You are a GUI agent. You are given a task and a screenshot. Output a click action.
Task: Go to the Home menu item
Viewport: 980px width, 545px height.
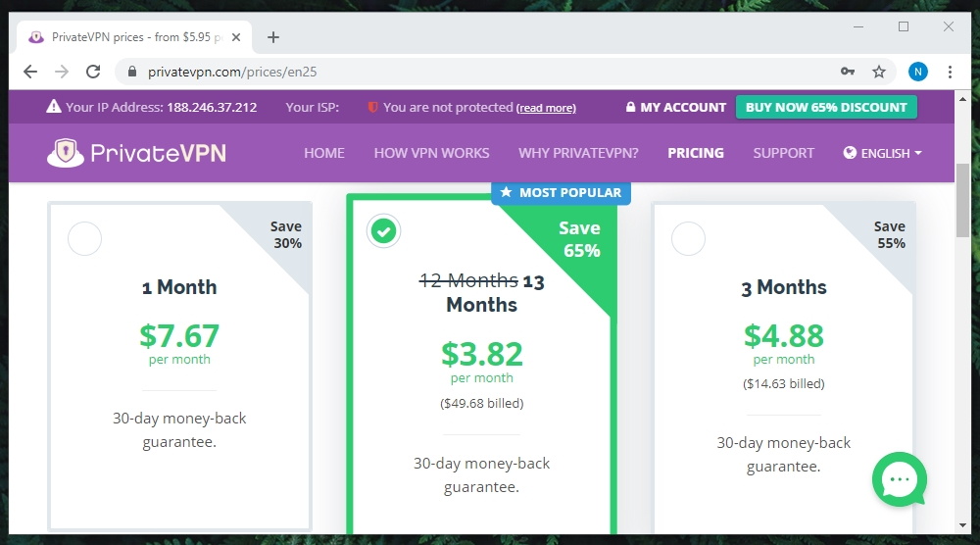(323, 153)
